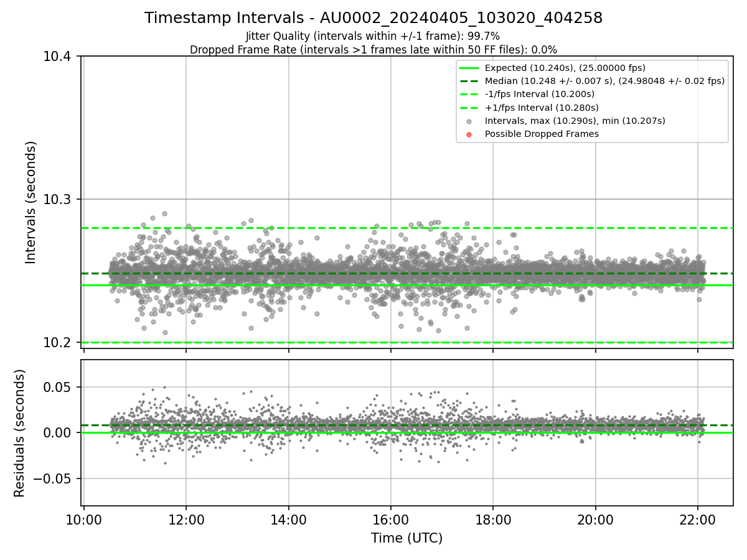Click the y-axis tick label "10.2"
The width and height of the screenshot is (747, 560).
[x=58, y=343]
